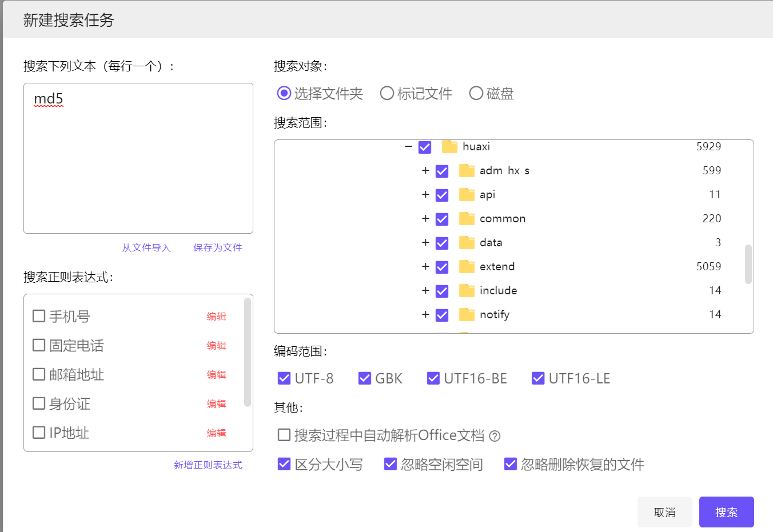The height and width of the screenshot is (532, 773).
Task: Select the 磁盘 radio button
Action: tap(476, 93)
